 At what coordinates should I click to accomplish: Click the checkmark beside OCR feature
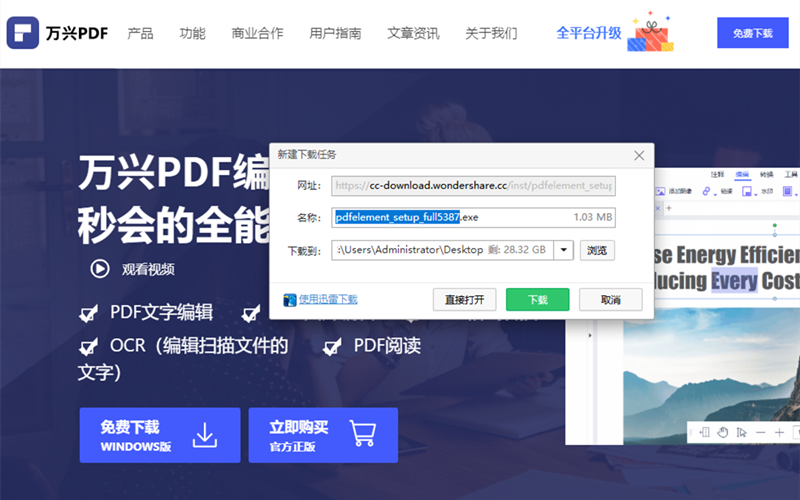tap(89, 348)
